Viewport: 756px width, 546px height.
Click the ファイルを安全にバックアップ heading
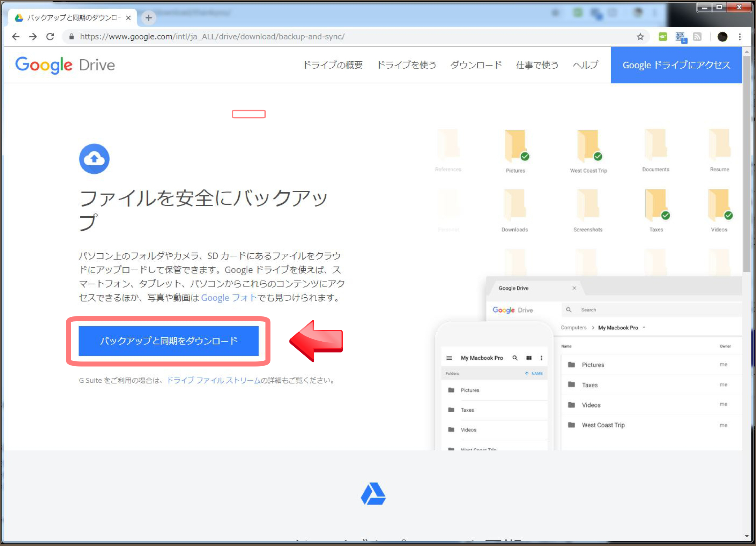[204, 210]
